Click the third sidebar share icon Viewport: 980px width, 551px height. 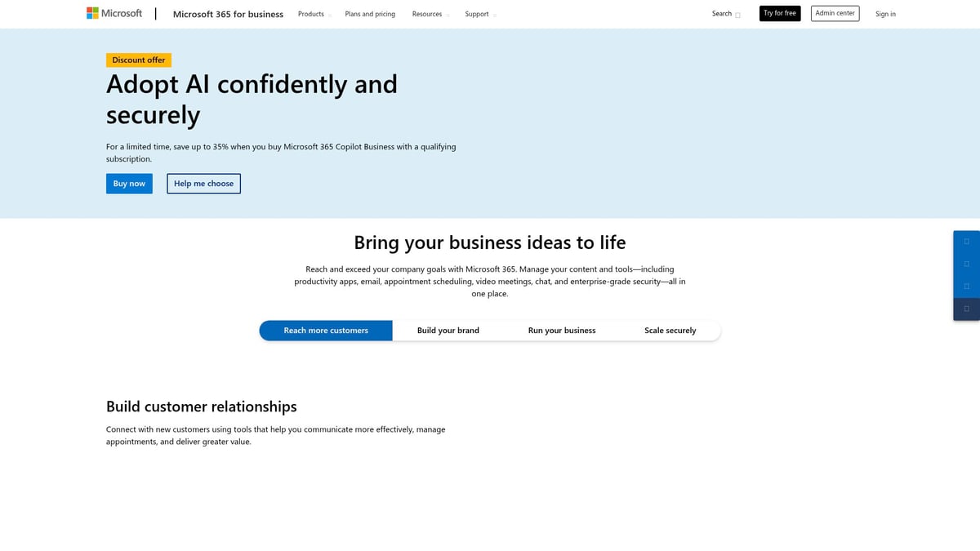(x=967, y=287)
